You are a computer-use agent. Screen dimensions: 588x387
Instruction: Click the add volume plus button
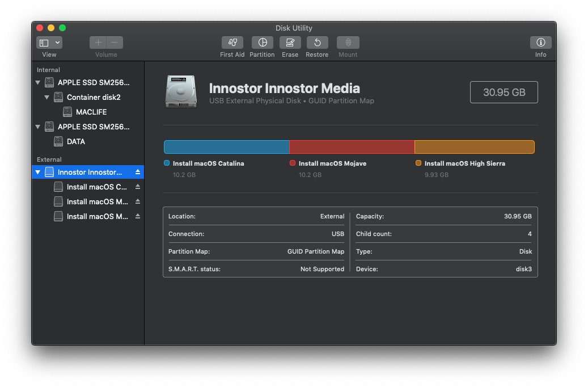(x=98, y=43)
